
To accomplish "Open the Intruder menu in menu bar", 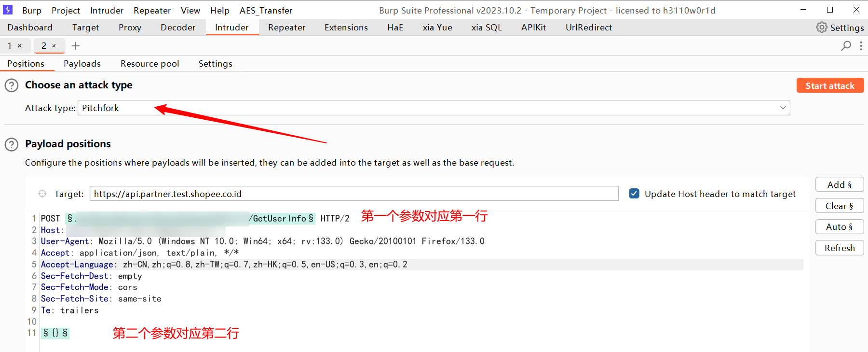I will 107,10.
